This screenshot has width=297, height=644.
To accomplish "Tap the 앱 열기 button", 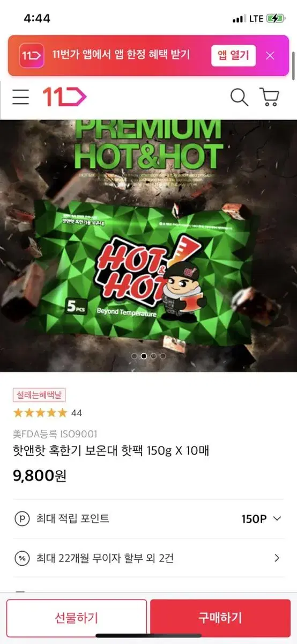I will (233, 55).
